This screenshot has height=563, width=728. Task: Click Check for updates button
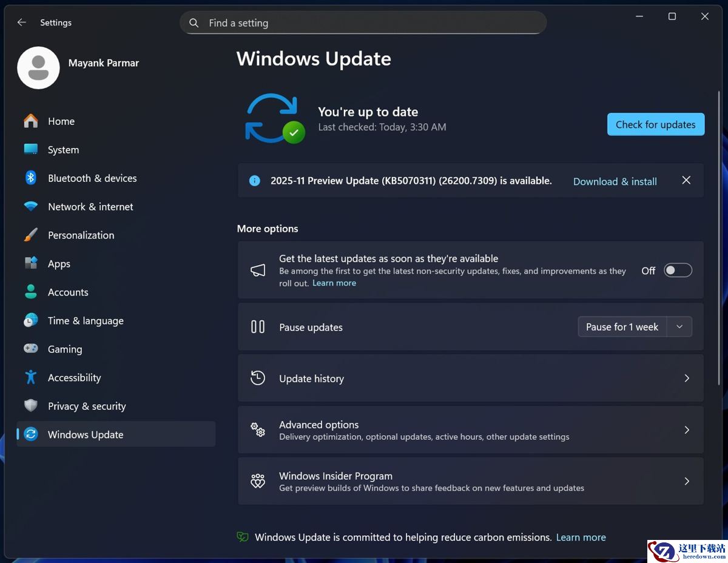(x=655, y=124)
